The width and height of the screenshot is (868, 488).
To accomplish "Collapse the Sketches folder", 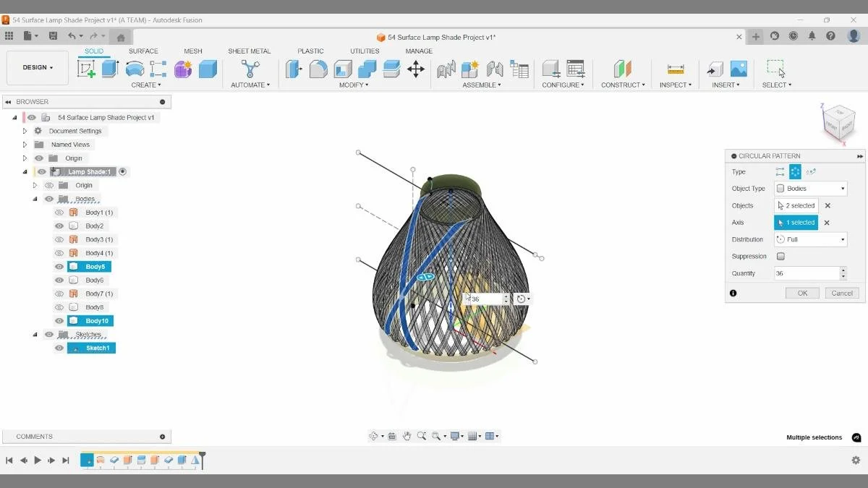I will (x=35, y=335).
